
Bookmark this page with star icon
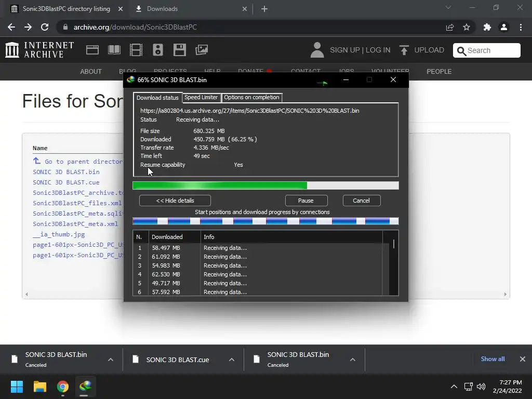pos(467,27)
